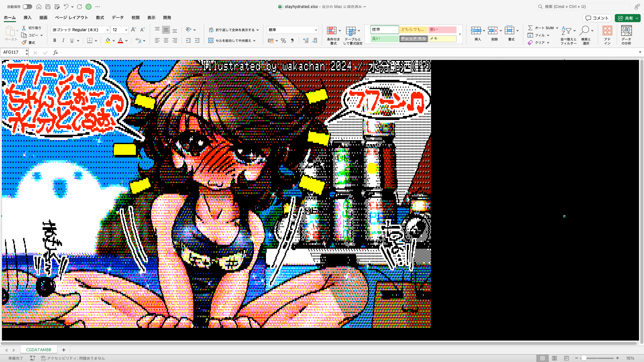Viewport: 644px width, 362px height.
Task: Open conditional formatting (条件付き書式)
Action: tap(333, 35)
